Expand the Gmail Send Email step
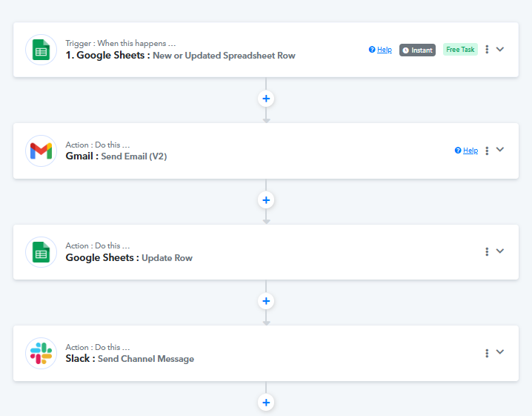This screenshot has height=416, width=532. tap(500, 150)
